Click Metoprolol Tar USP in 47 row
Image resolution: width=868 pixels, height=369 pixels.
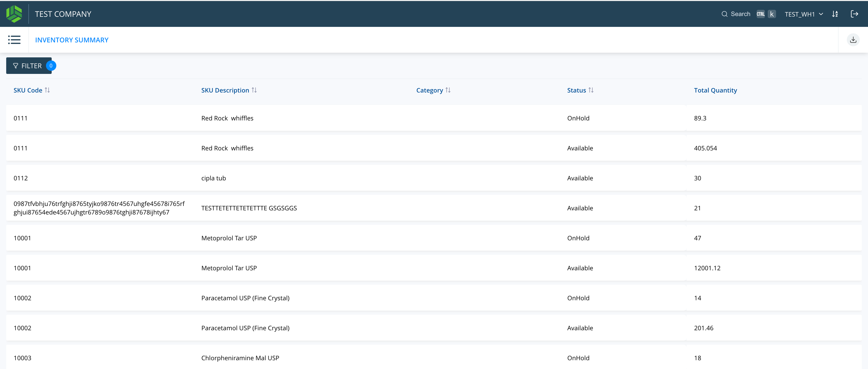(x=229, y=238)
